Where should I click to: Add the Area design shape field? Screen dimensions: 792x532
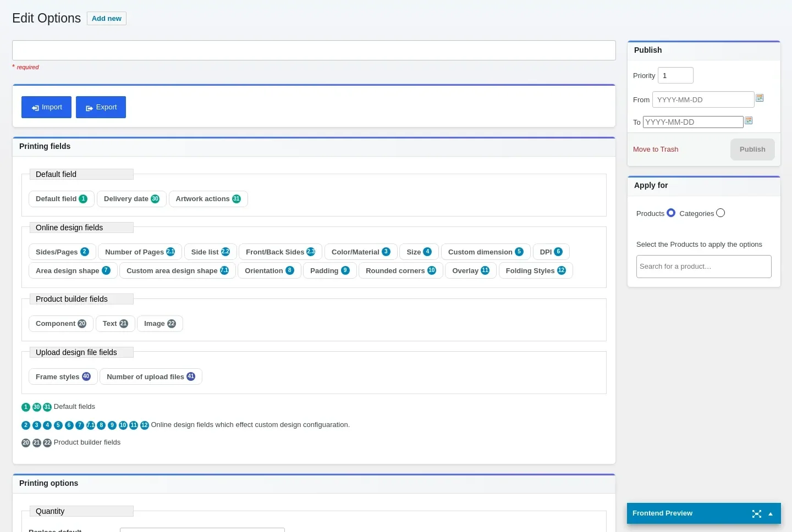click(73, 271)
